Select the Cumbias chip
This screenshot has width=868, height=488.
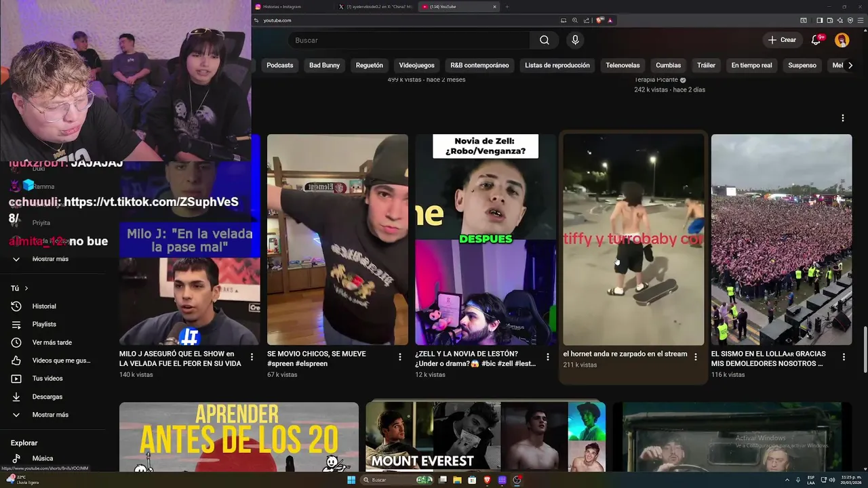tap(668, 65)
